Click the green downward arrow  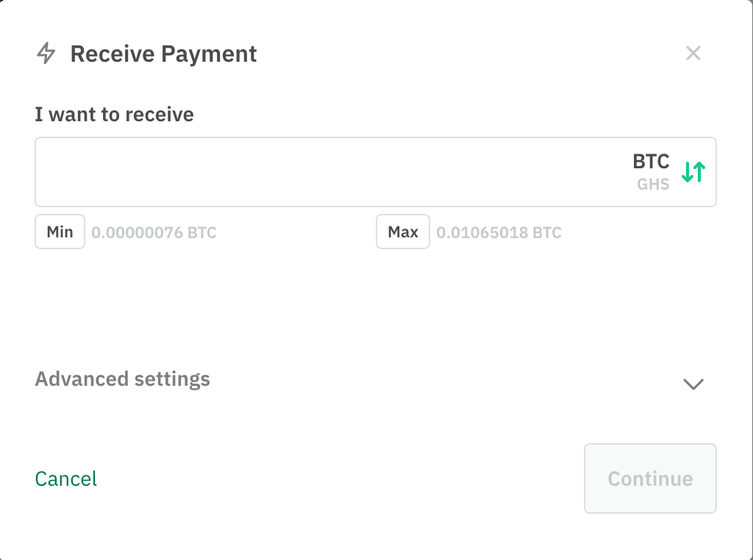click(688, 172)
